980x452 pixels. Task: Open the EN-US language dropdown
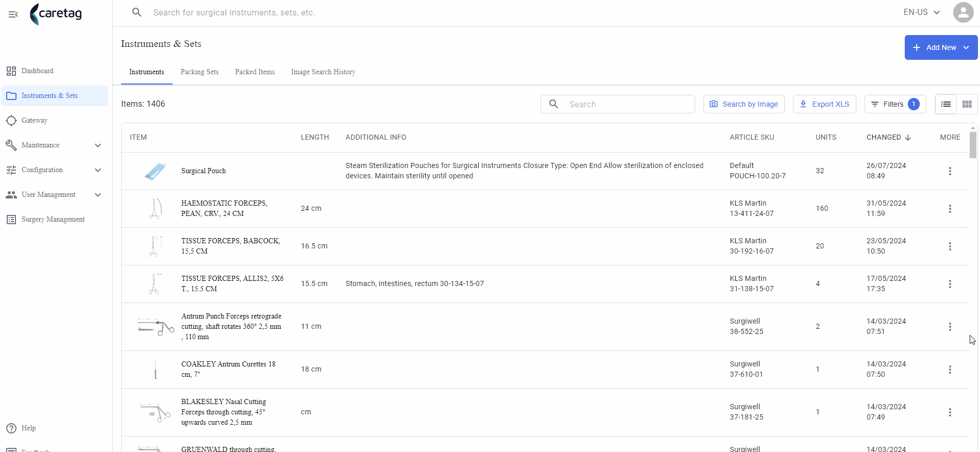point(922,12)
